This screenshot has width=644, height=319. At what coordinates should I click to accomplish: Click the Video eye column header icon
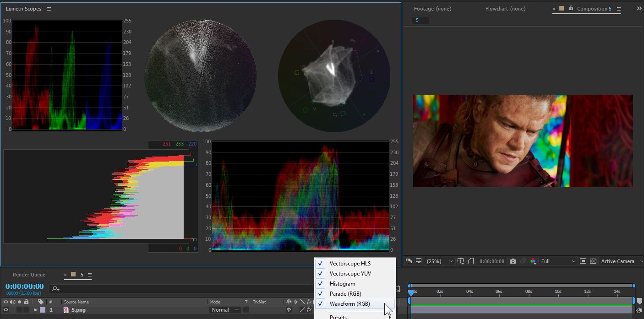point(6,302)
